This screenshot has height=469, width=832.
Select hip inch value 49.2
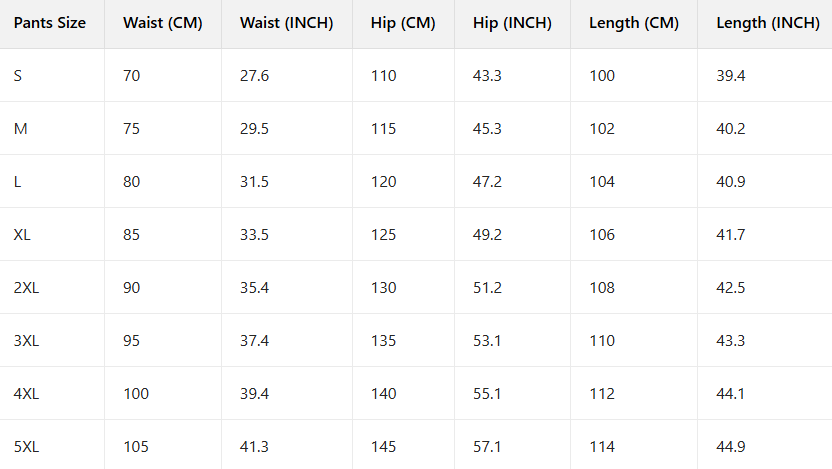tap(487, 235)
